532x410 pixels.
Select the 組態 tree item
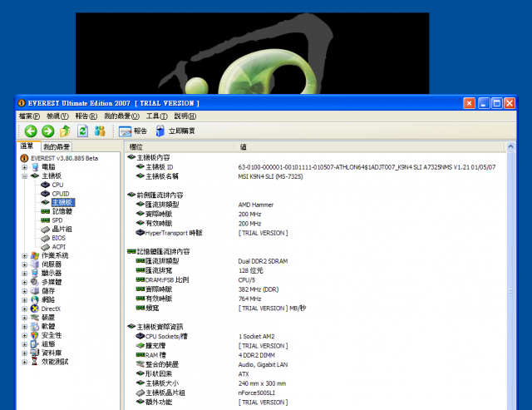[48, 344]
